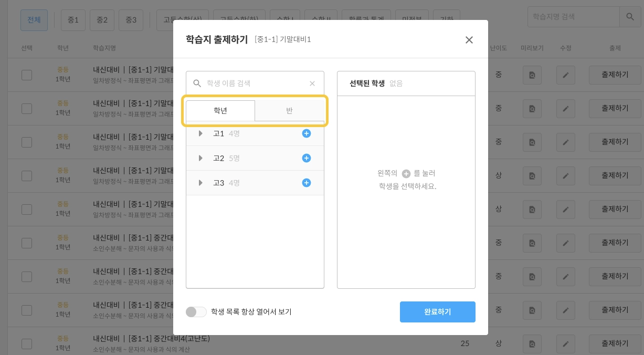The width and height of the screenshot is (644, 355).
Task: Expand the 고1 student group
Action: [200, 133]
